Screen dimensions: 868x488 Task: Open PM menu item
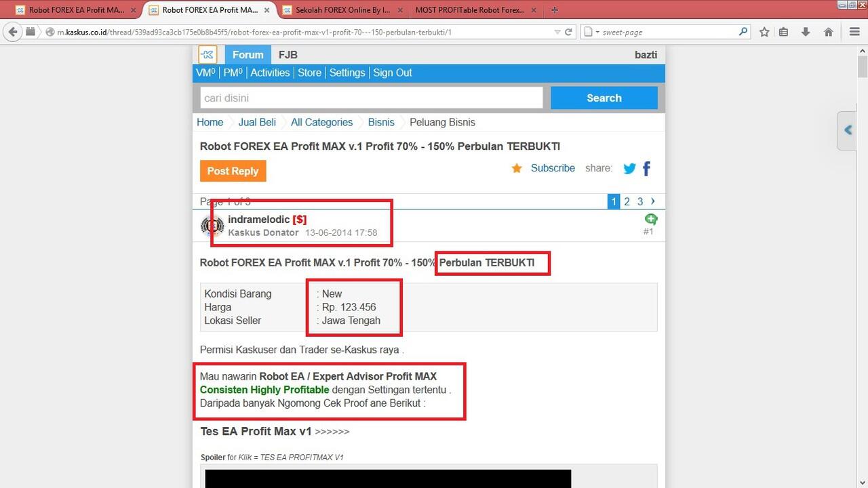pos(233,73)
